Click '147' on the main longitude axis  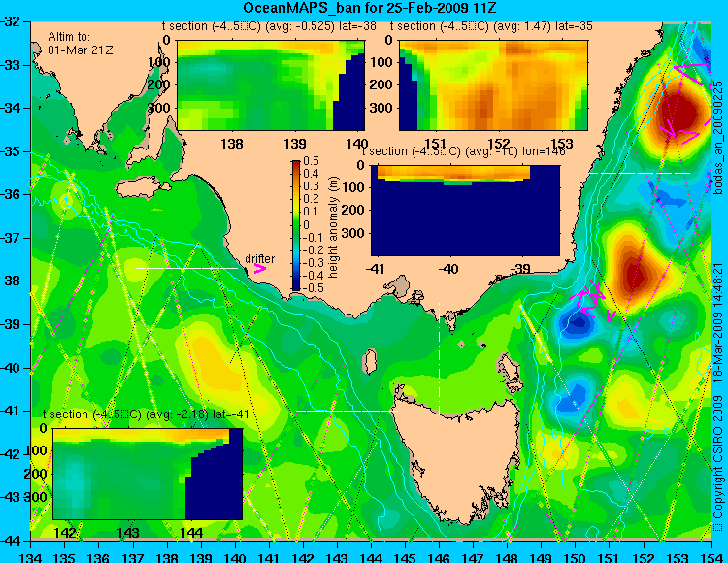tap(473, 556)
